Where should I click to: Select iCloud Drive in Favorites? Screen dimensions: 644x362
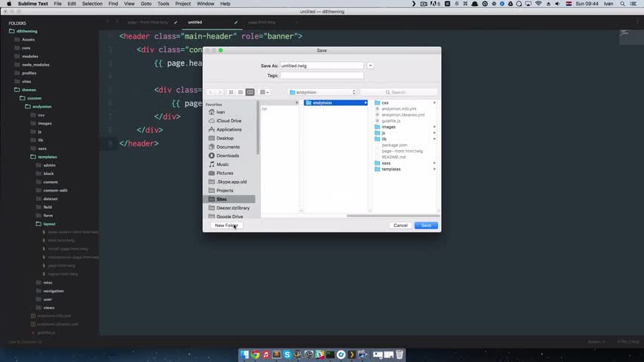coord(230,121)
